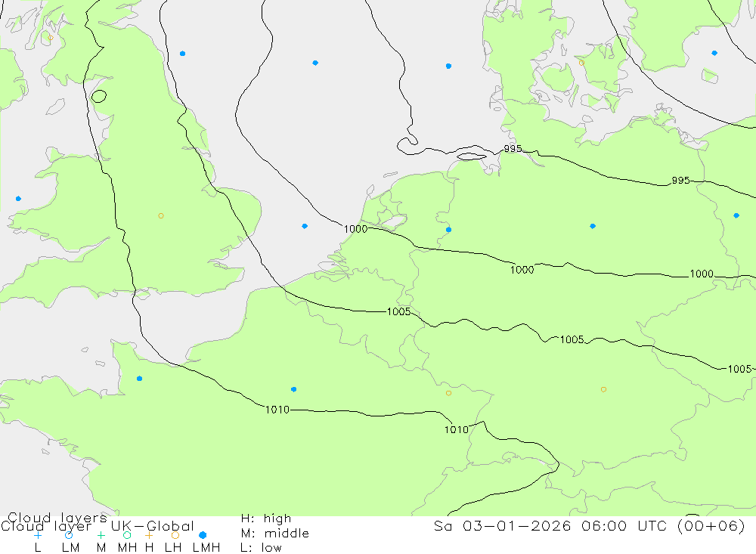The height and width of the screenshot is (554, 756).
Task: Select the LMH dot in southern North Sea west of Holland
Action: (x=305, y=226)
